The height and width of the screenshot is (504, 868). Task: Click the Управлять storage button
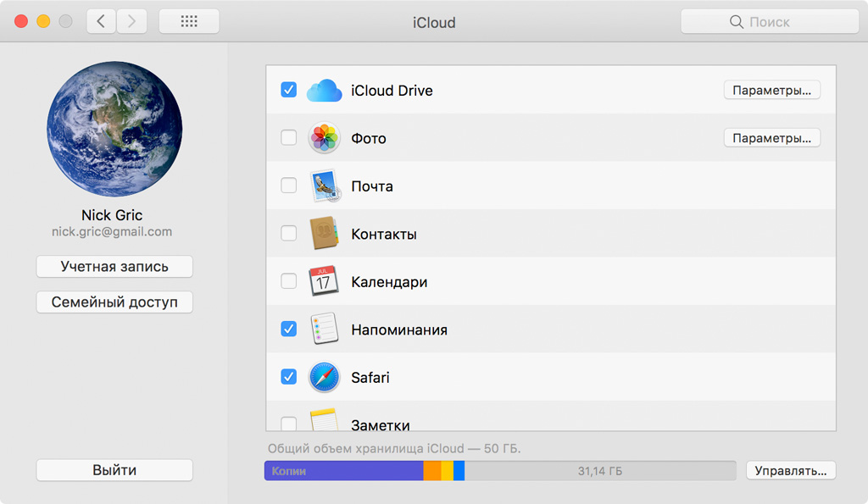791,471
